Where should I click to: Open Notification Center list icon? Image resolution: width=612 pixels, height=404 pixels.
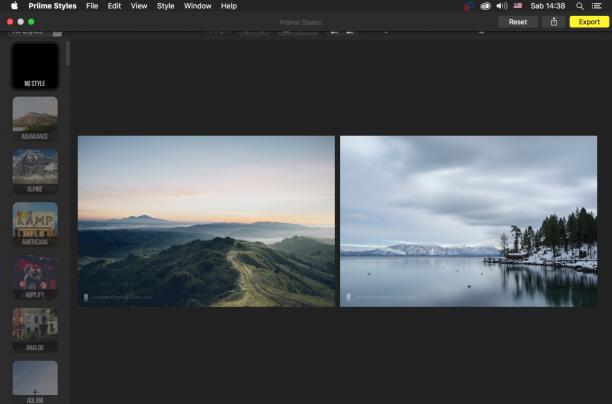point(596,6)
